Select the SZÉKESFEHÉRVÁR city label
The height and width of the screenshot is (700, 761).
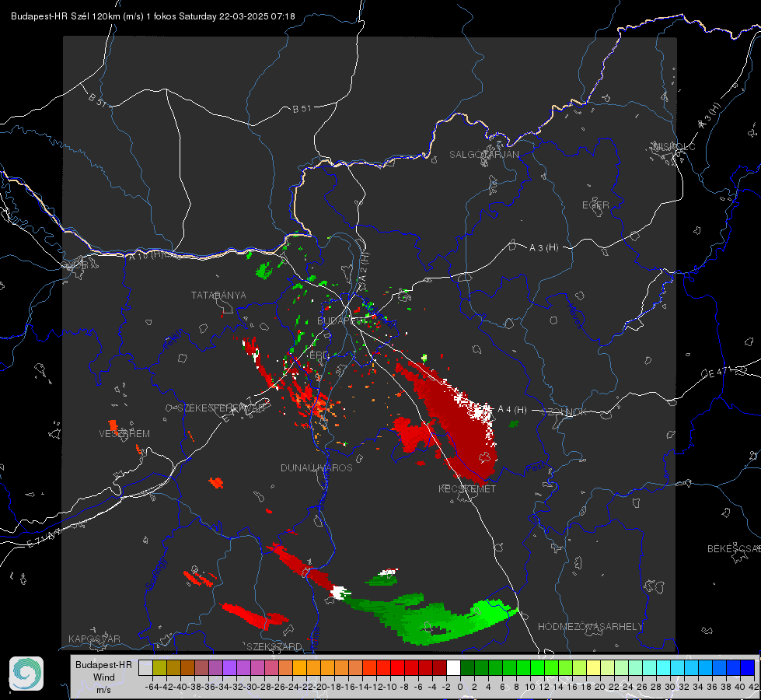(x=223, y=408)
